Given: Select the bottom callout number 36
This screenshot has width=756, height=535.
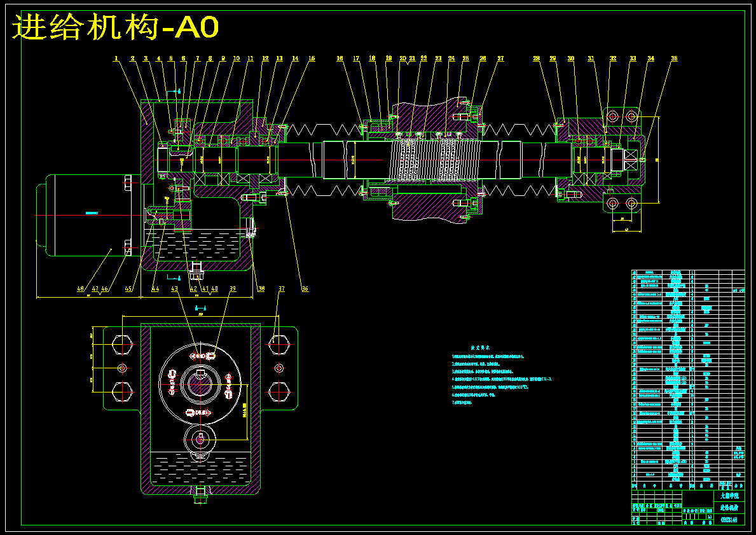Looking at the screenshot, I should 305,289.
